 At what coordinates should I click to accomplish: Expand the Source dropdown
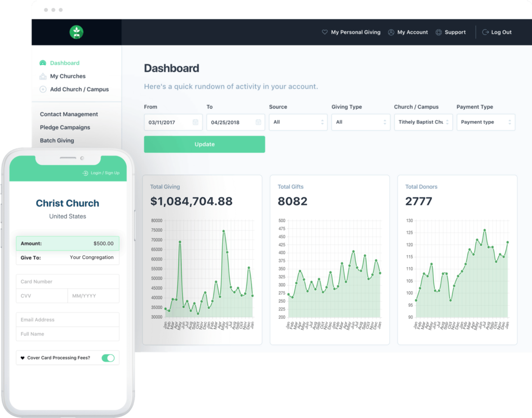point(298,122)
